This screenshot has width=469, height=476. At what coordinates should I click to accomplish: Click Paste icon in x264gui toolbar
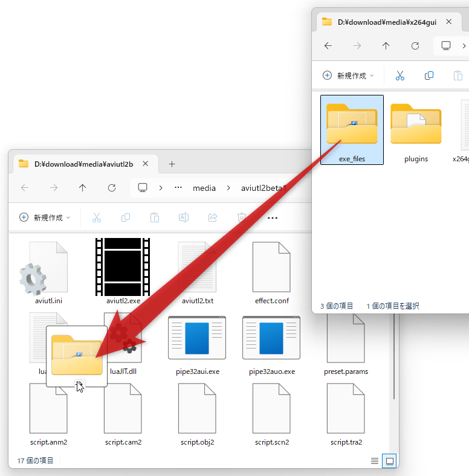coord(458,76)
